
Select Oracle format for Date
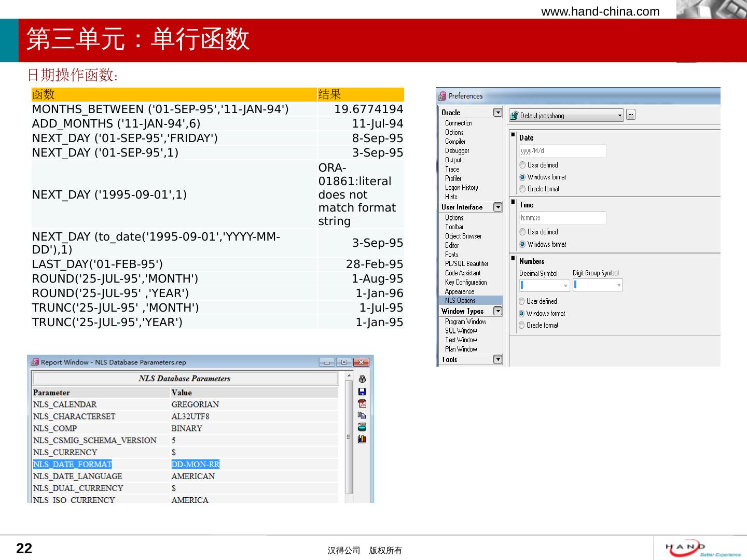tap(522, 189)
